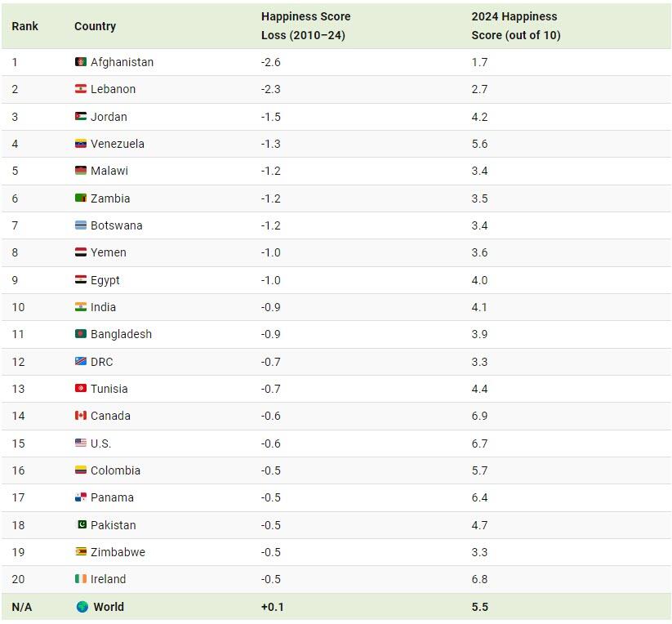Click the Happiness Score Loss column header
The width and height of the screenshot is (672, 624).
click(304, 26)
